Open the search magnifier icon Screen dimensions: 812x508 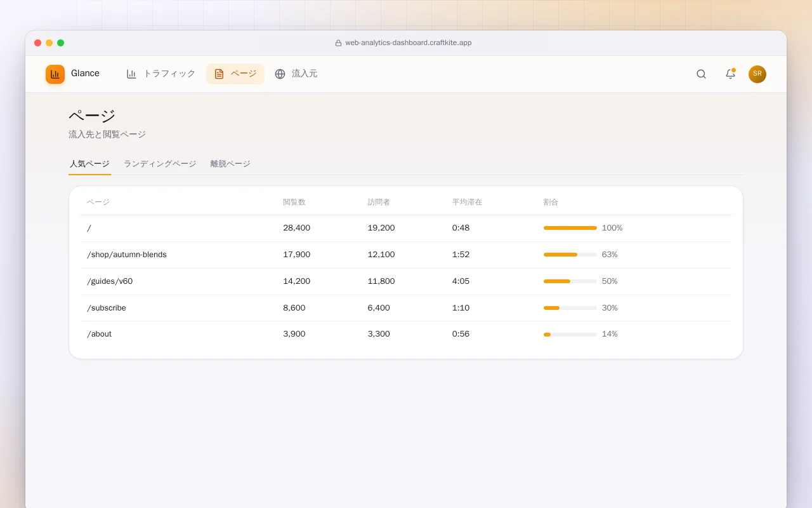pos(701,74)
